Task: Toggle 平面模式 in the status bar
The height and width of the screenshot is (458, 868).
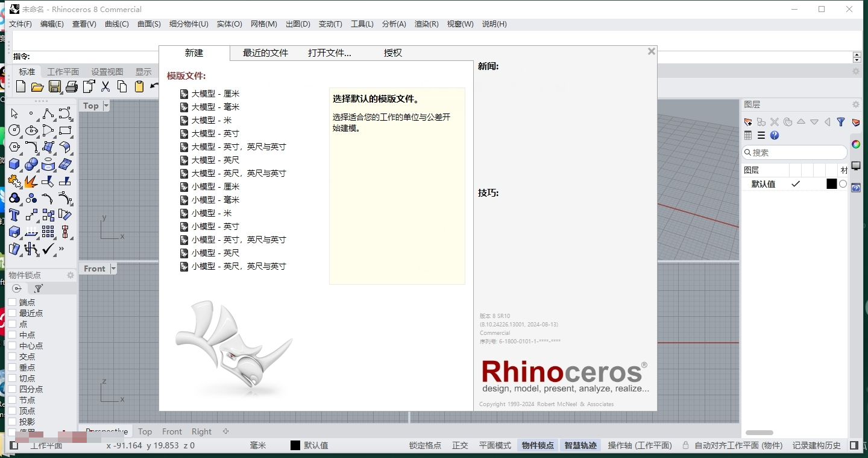Action: [494, 445]
